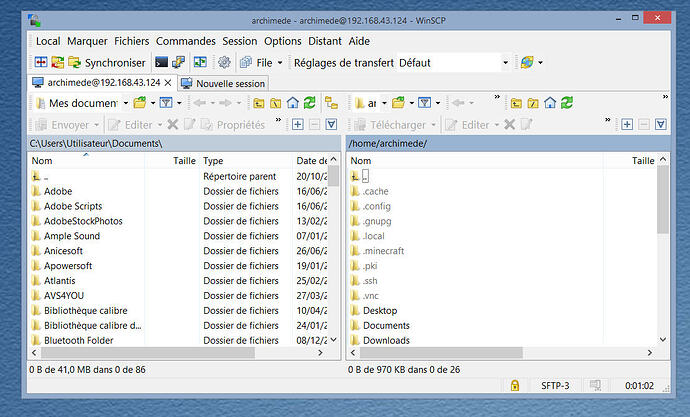Open the Nouvelle session tab
690x417 pixels.
tap(223, 83)
